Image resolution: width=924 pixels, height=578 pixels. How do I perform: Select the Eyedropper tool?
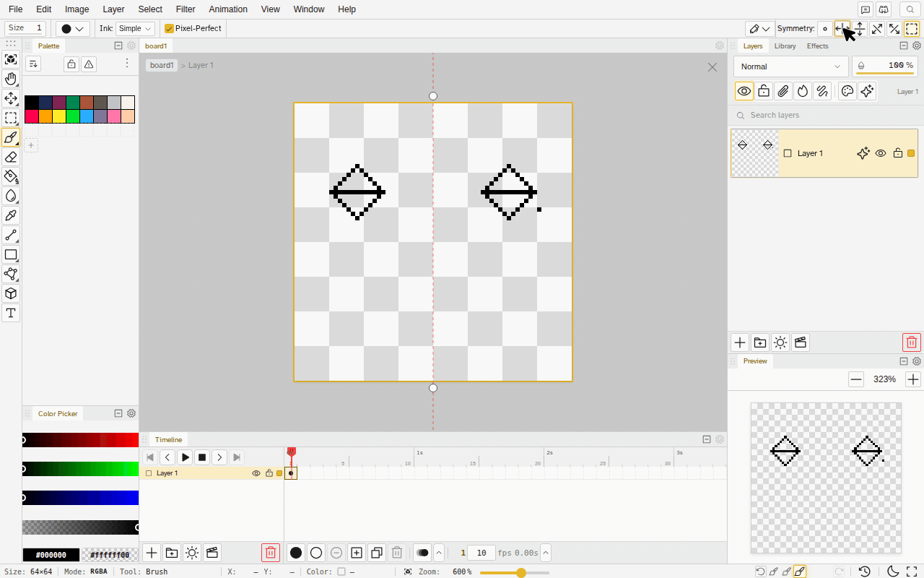[x=11, y=215]
